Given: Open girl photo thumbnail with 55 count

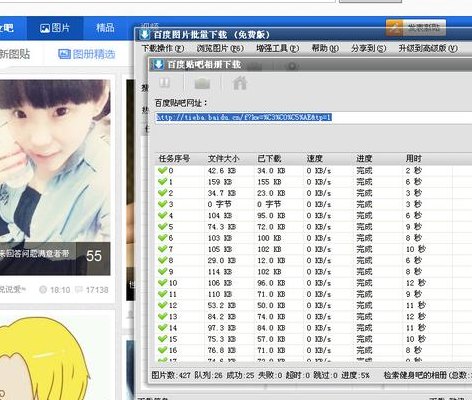Looking at the screenshot, I should coord(55,177).
